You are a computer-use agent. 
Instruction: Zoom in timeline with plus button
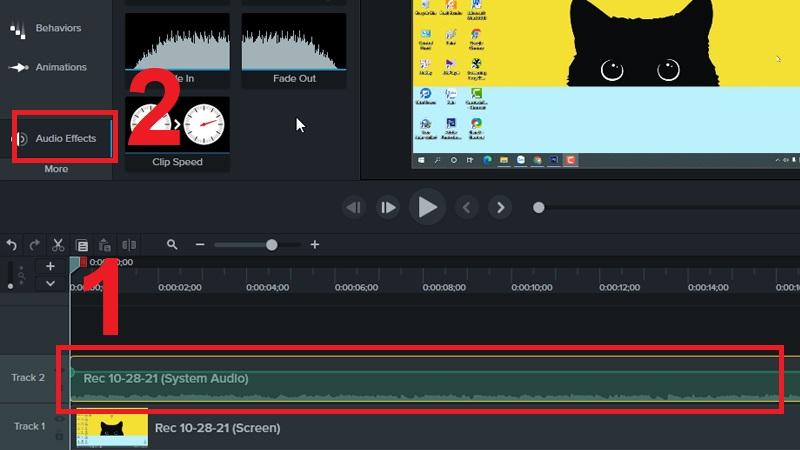[315, 245]
